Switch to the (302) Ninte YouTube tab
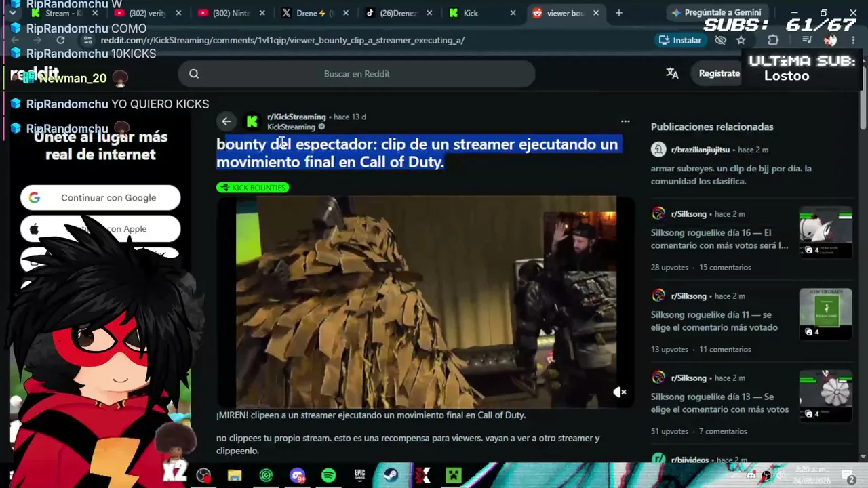868x488 pixels. [231, 13]
